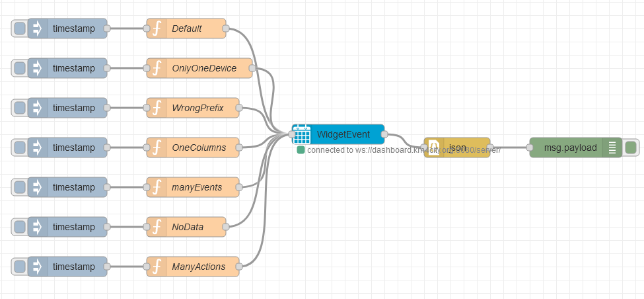This screenshot has width=644, height=299.
Task: Click the arrow icon on first timestamp node
Action: click(x=38, y=28)
